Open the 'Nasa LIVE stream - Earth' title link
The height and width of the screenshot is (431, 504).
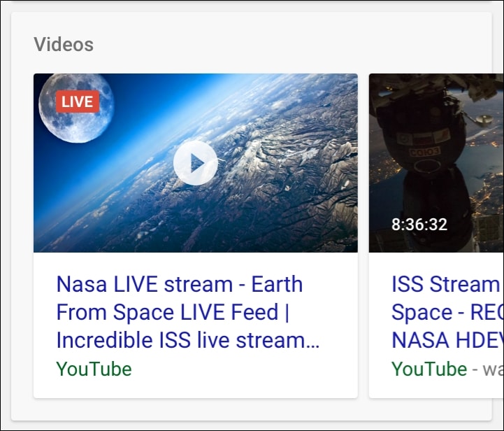[180, 285]
